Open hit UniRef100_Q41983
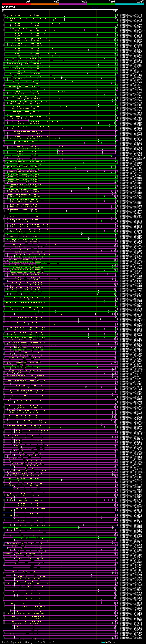Image resolution: width=146 pixels, height=644 pixels. coord(131,20)
